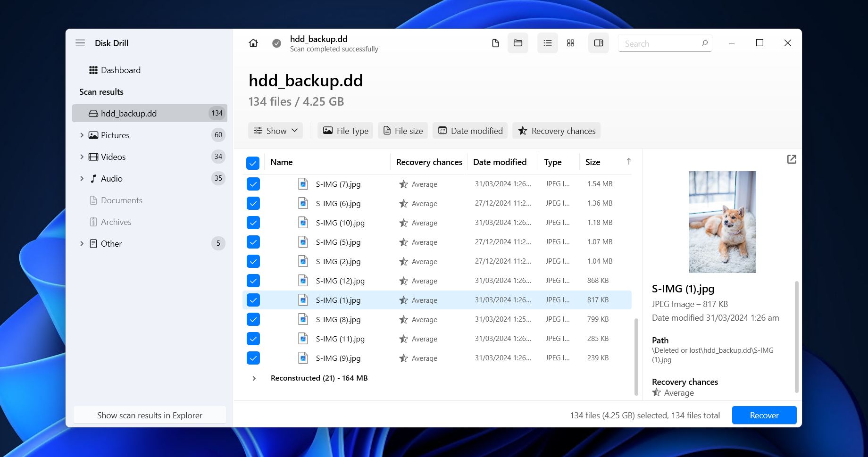The height and width of the screenshot is (457, 868).
Task: Expand the Pictures category in sidebar
Action: (82, 135)
